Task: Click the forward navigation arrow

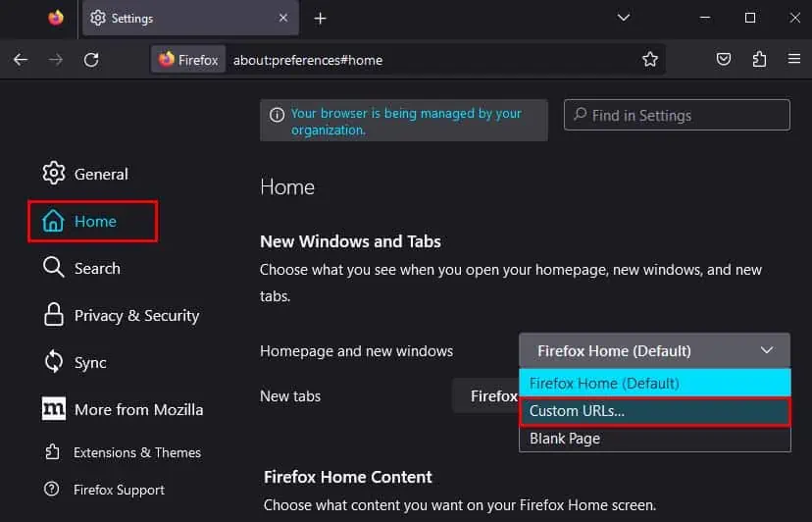Action: (x=56, y=60)
